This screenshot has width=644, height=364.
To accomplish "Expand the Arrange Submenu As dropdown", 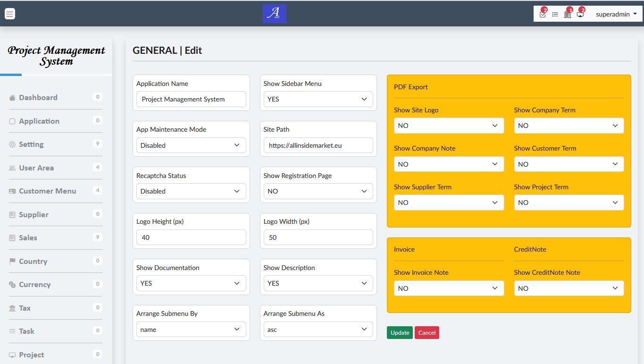I will [318, 330].
